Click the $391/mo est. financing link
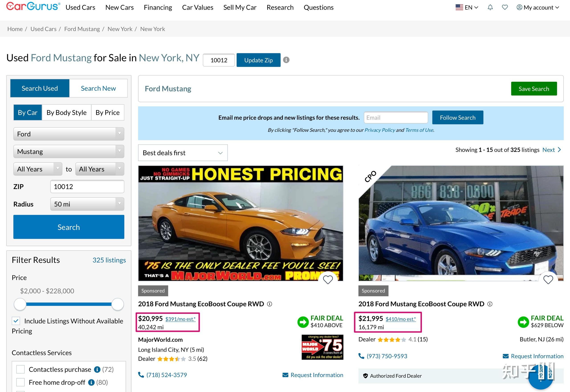Viewport: 570px width, 392px height. point(180,319)
